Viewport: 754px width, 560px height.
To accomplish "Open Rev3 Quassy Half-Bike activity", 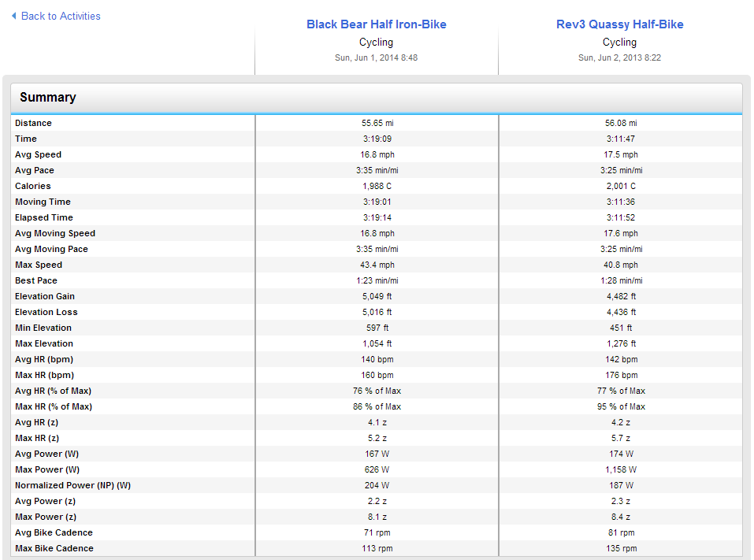I will pos(619,24).
